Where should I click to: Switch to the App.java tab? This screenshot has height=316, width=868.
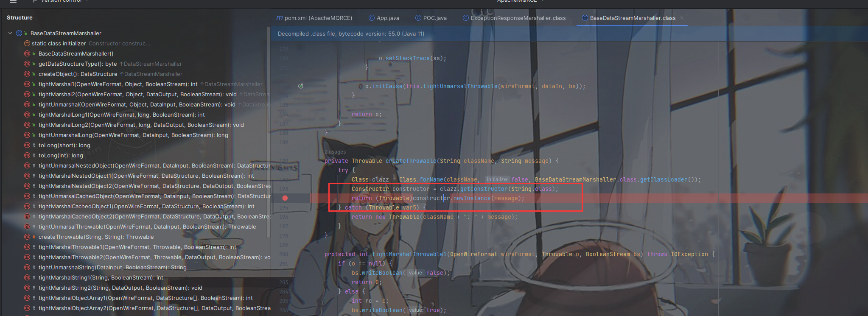click(387, 18)
